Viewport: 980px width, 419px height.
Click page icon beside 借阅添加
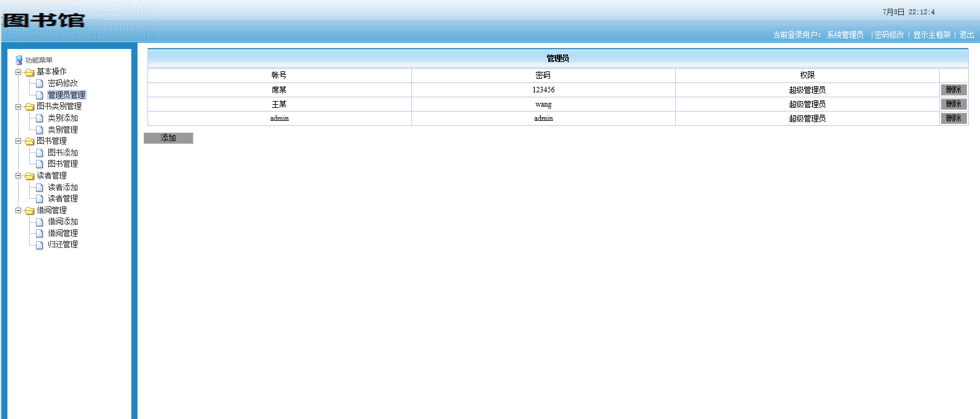coord(40,222)
